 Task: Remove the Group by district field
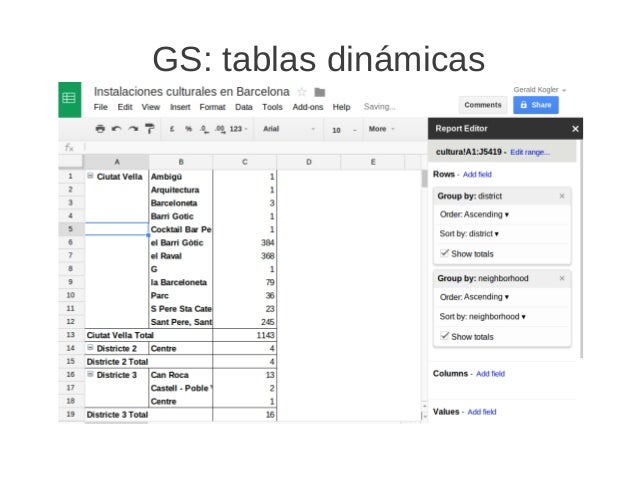pos(562,196)
